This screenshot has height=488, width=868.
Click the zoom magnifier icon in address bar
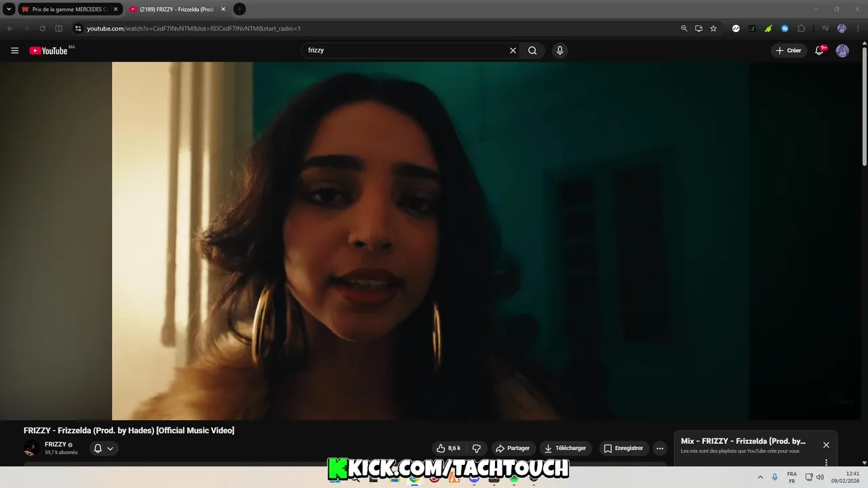tap(684, 28)
